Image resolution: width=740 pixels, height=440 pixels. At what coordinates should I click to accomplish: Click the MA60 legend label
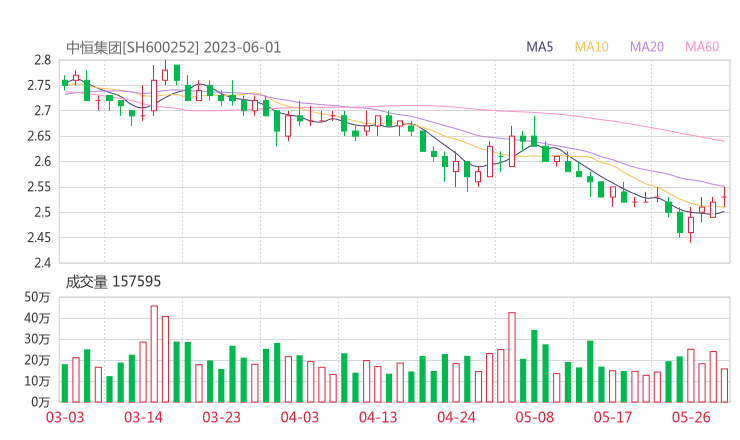pos(702,47)
